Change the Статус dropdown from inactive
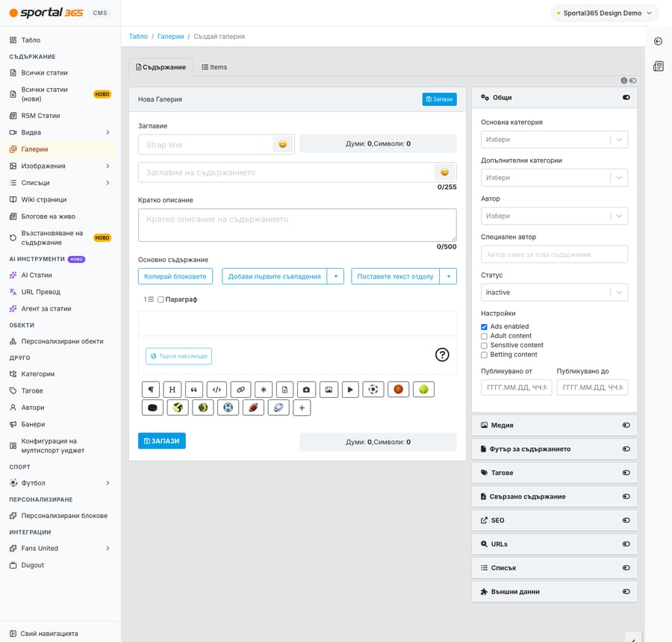Viewport: 672px width, 642px height. pyautogui.click(x=554, y=293)
